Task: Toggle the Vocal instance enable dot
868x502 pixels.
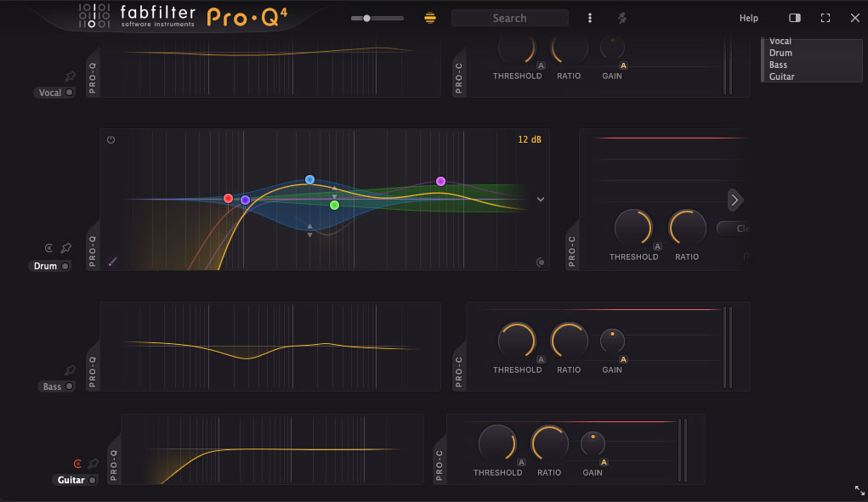Action: click(x=69, y=93)
